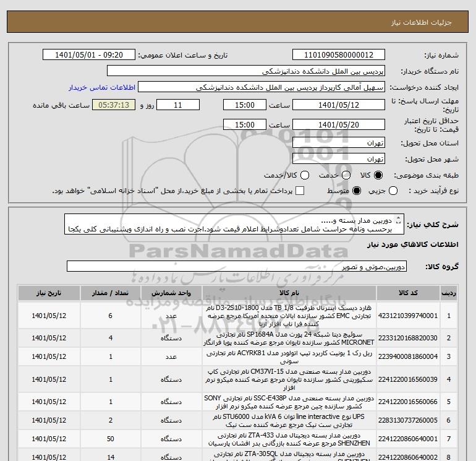Click the delivery province field تهران
This screenshot has width=476, height=461.
pos(339,143)
